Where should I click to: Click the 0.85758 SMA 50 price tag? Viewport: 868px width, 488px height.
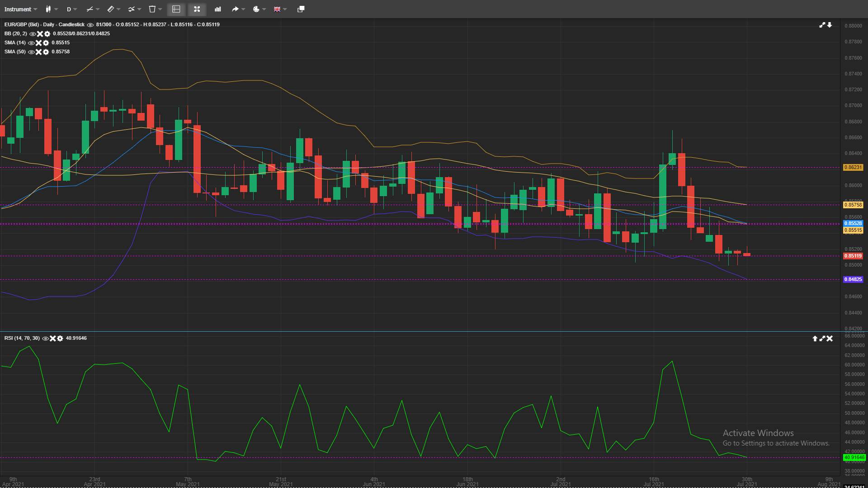[x=853, y=205]
